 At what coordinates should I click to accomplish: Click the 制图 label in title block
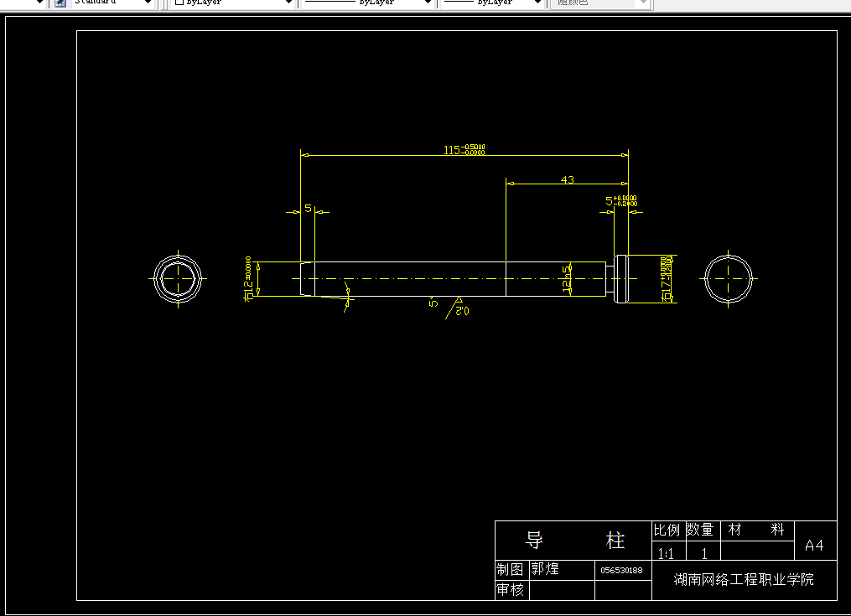pos(511,570)
